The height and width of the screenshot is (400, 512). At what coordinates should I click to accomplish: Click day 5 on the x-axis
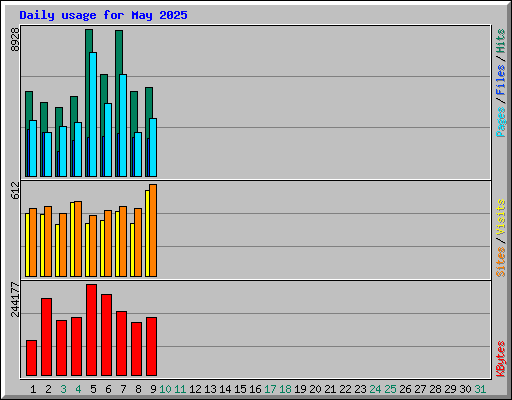pos(93,389)
